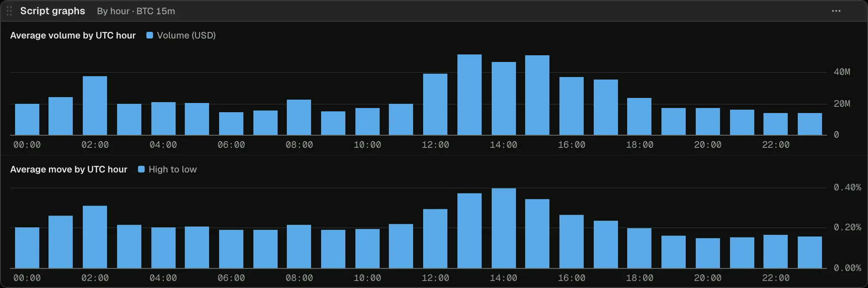868x288 pixels.
Task: Select the 16:00 bar in the move chart
Action: [572, 242]
